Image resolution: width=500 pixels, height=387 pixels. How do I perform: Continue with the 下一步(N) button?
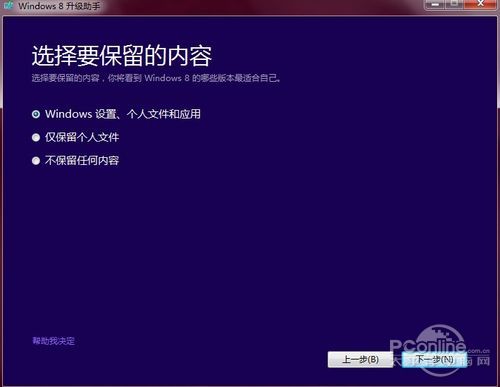click(435, 360)
